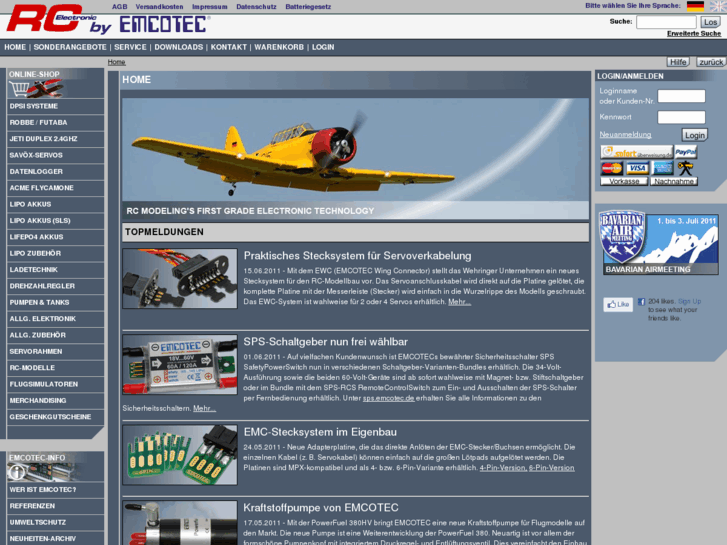Open LADETECHNIK shop category

56,269
